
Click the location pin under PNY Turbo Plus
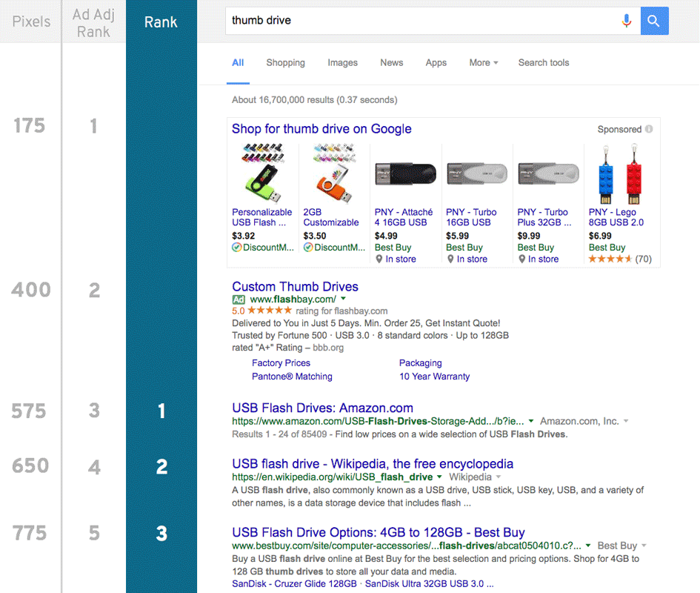522,259
